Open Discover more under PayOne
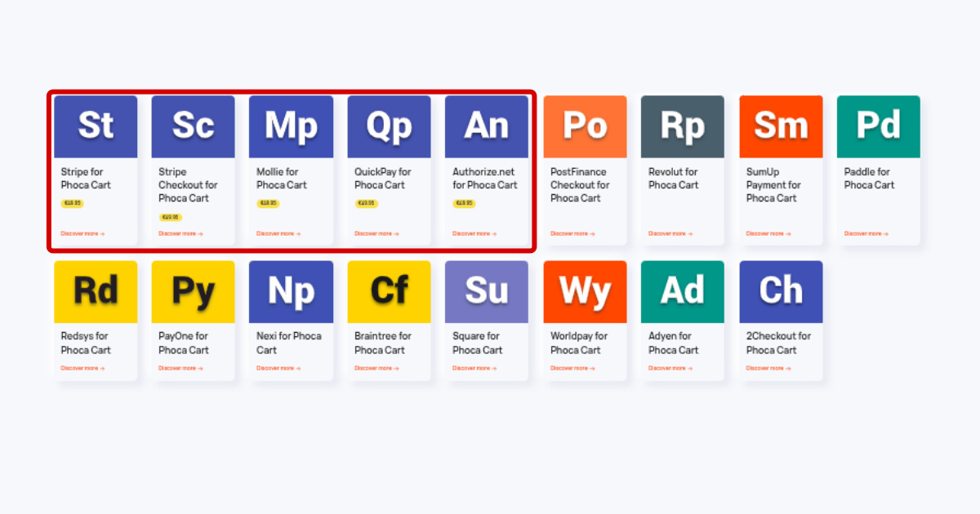The image size is (980, 514). tap(180, 368)
